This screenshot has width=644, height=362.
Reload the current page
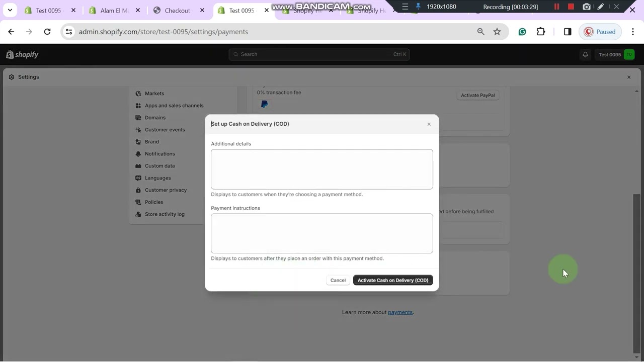click(47, 32)
